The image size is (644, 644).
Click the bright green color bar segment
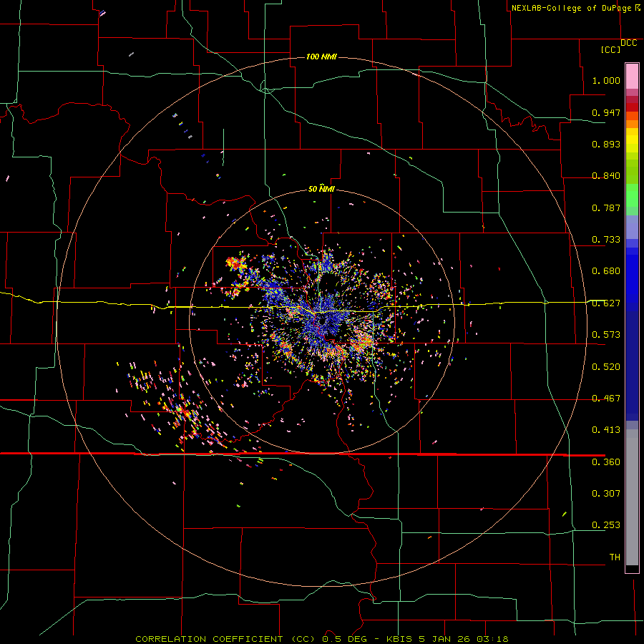632,195
